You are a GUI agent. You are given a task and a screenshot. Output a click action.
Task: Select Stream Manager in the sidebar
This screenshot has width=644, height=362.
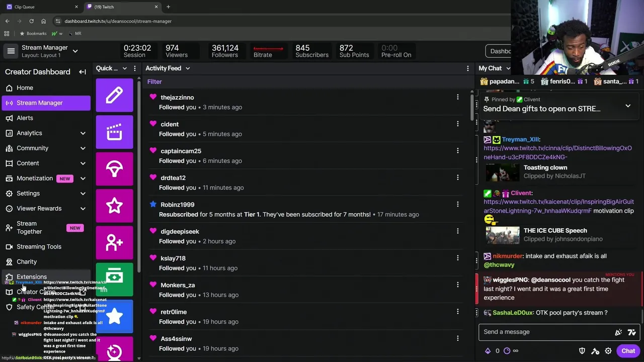(46, 103)
